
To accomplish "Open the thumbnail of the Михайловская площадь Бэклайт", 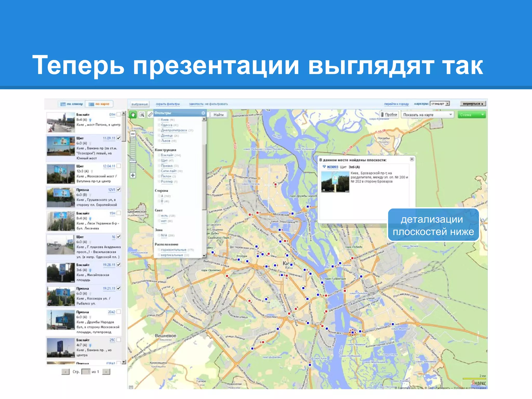I will coord(61,272).
